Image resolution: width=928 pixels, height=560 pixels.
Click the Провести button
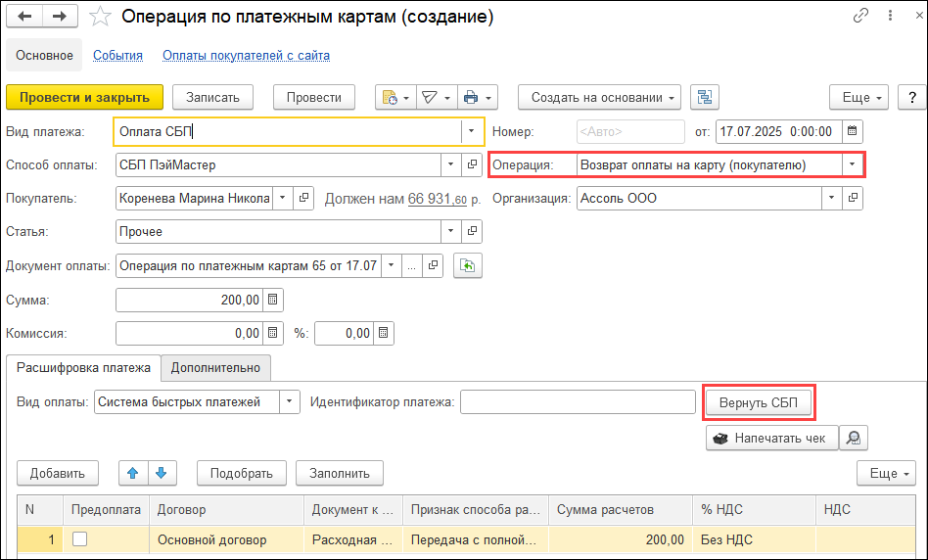click(313, 97)
